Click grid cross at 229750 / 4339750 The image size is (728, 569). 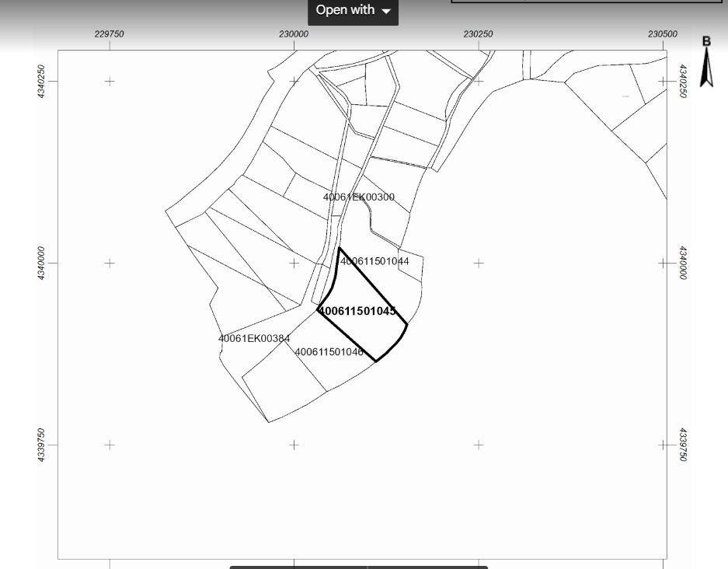(x=110, y=445)
